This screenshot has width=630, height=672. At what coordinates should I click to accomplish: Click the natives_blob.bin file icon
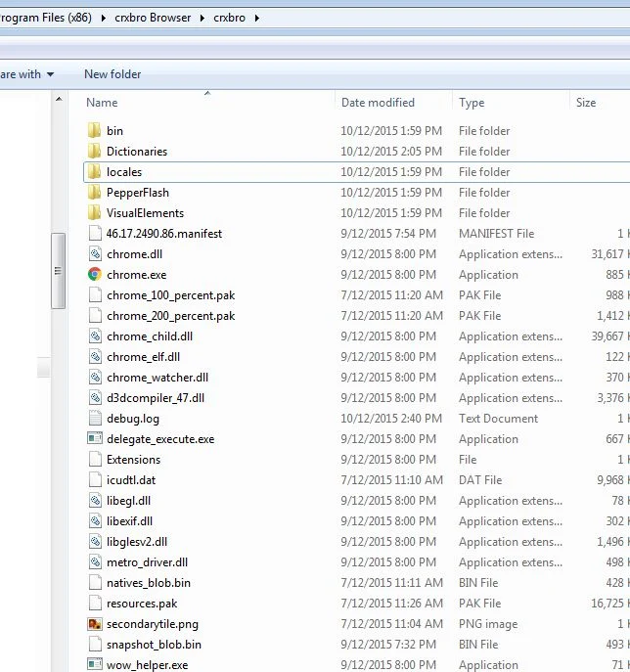[95, 583]
